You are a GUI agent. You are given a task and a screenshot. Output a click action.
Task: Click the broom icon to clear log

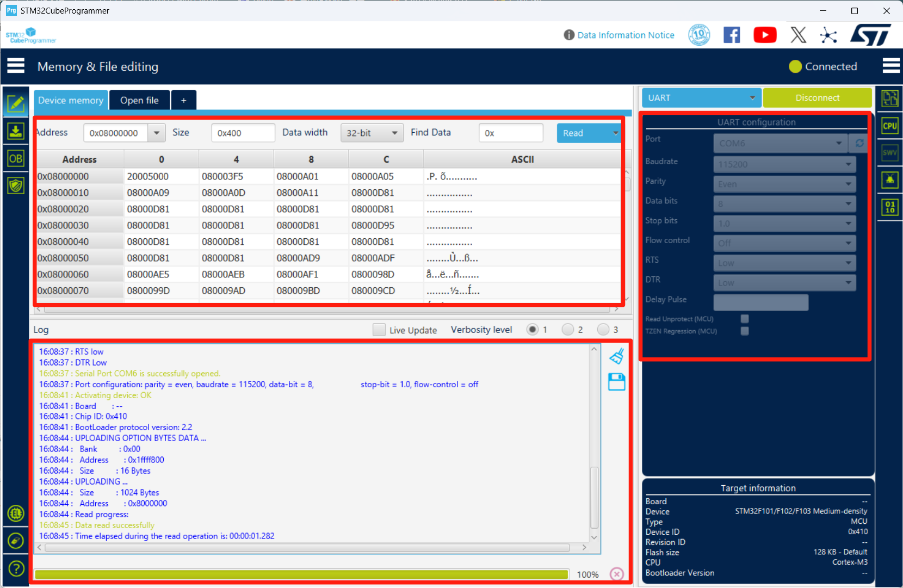pyautogui.click(x=616, y=356)
